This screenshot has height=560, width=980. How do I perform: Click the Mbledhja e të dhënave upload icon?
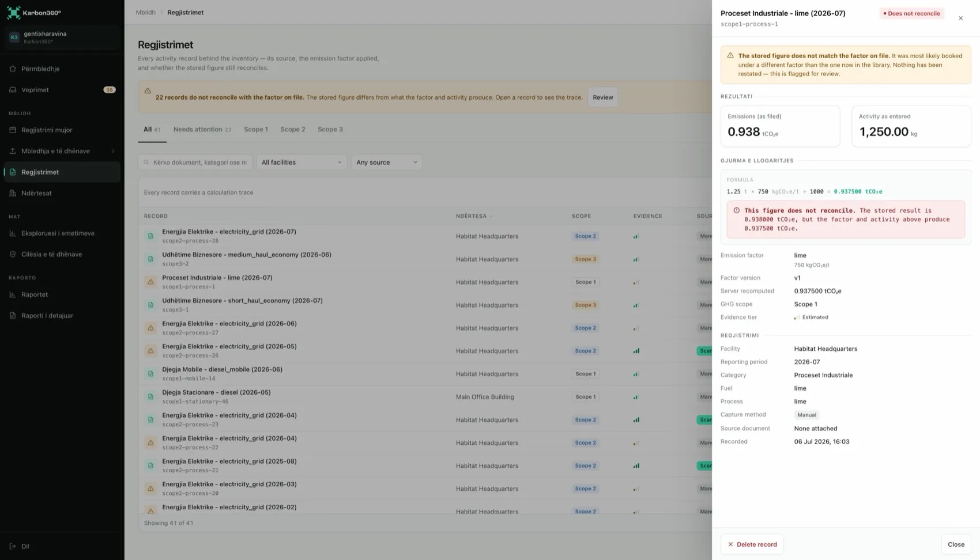[13, 151]
